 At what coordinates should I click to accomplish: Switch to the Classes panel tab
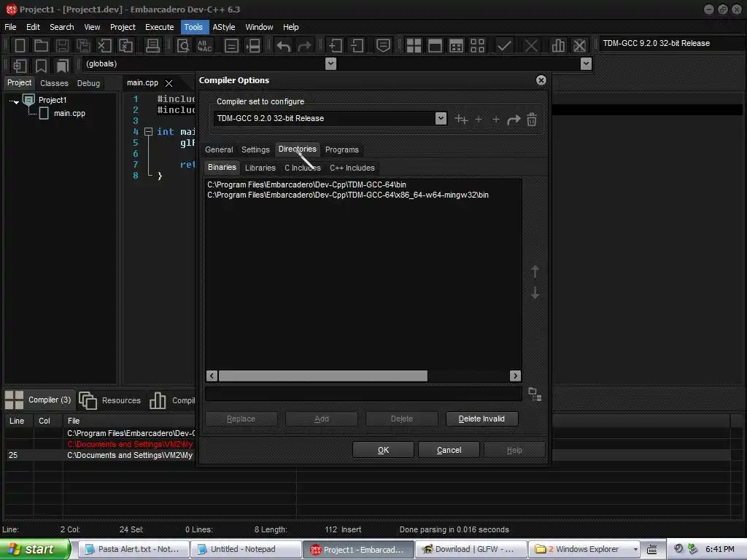click(54, 83)
